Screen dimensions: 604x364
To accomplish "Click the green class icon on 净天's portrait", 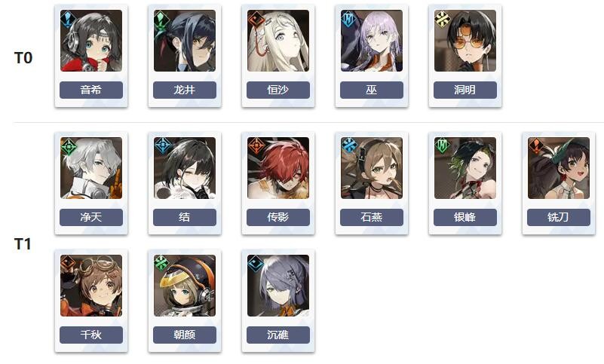I will point(69,147).
